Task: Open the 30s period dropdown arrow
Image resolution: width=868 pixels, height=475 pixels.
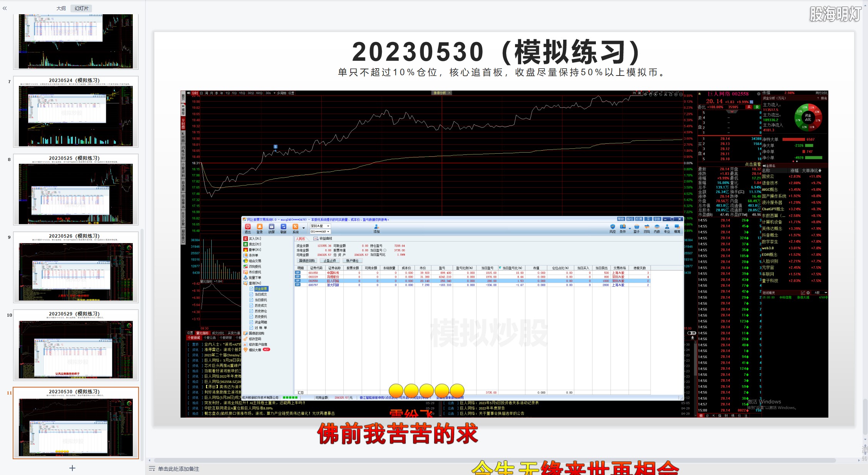Action: point(274,93)
